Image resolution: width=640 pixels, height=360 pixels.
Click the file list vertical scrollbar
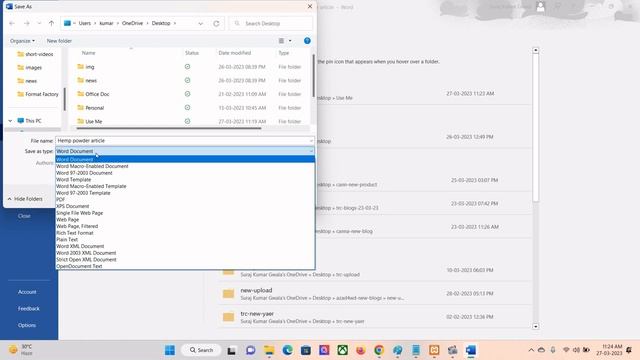point(313,76)
